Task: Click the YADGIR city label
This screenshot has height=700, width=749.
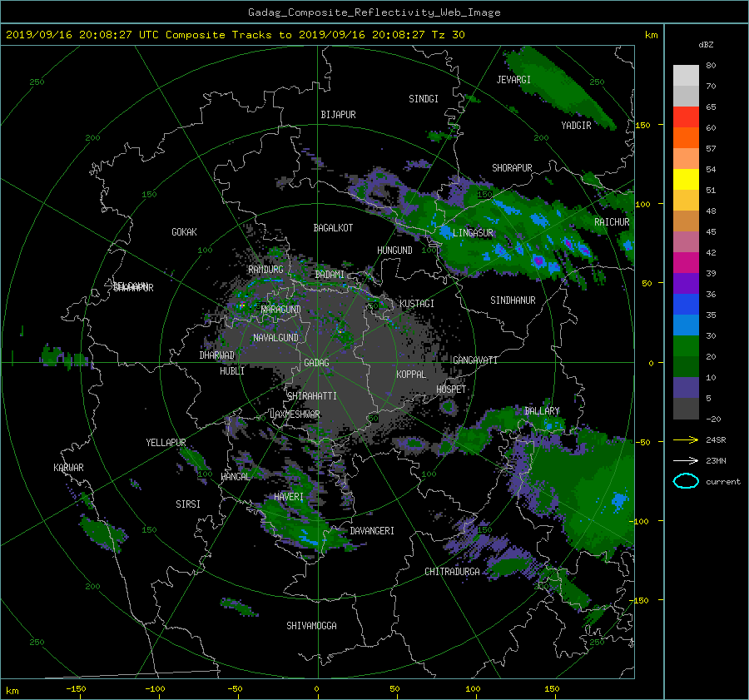Action: [x=576, y=126]
